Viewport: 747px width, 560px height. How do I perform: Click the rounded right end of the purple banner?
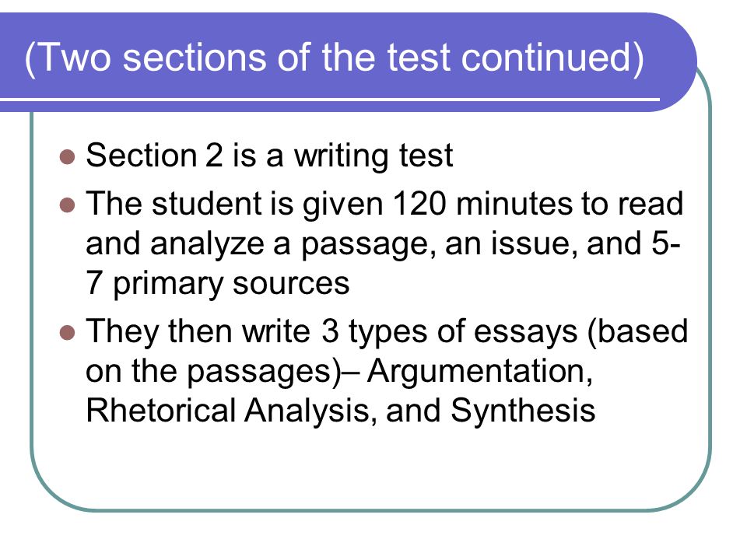point(676,62)
